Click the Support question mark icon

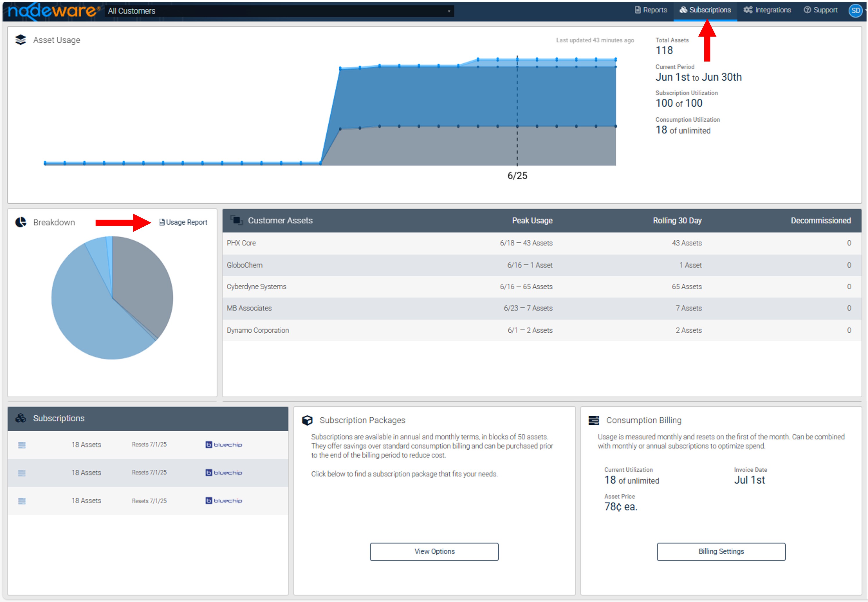coord(807,10)
